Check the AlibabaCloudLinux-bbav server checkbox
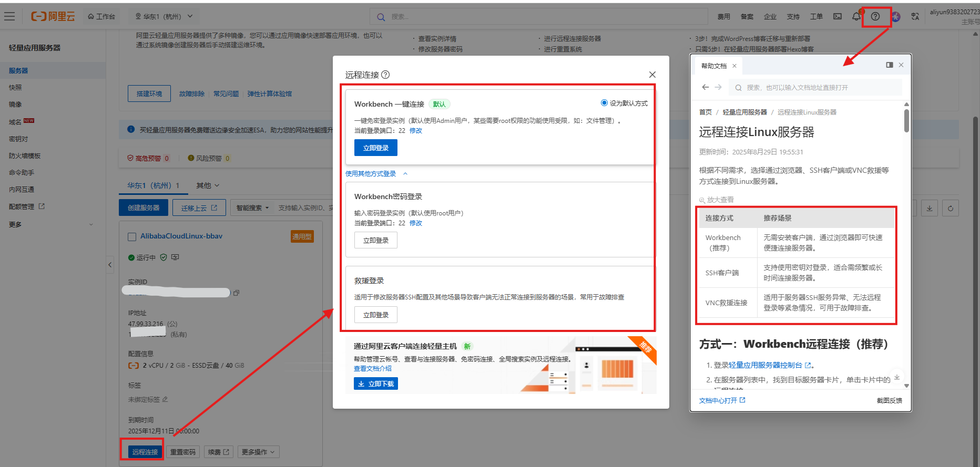Viewport: 980px width, 467px height. (x=132, y=236)
